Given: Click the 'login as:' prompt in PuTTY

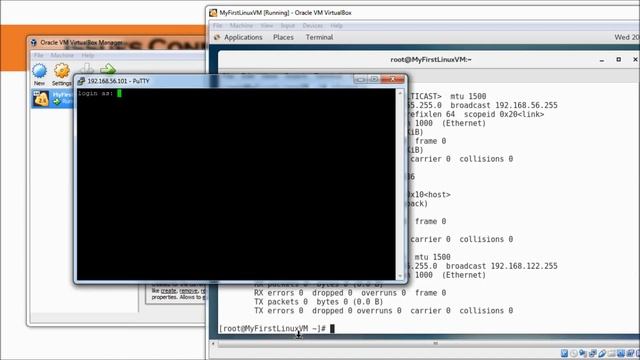Looking at the screenshot, I should 95,93.
